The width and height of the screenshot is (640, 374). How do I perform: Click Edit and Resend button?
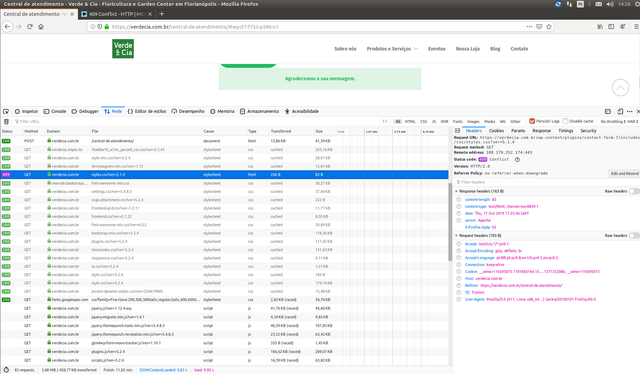(624, 174)
